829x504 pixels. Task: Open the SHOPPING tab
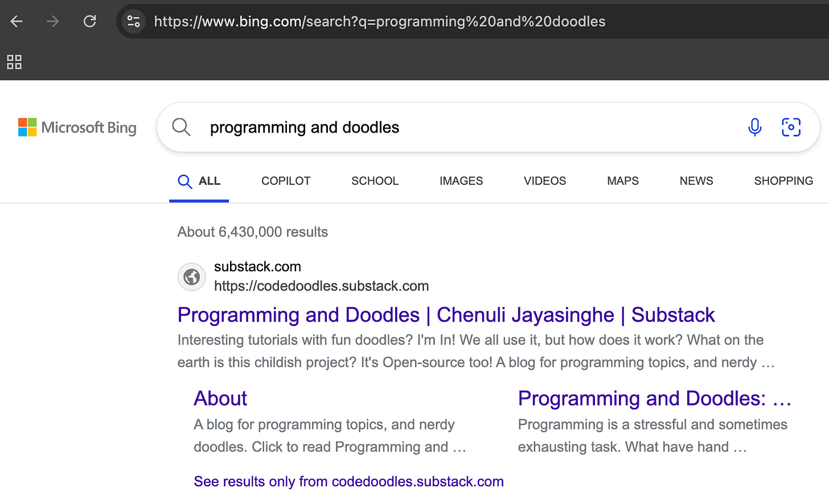coord(783,181)
